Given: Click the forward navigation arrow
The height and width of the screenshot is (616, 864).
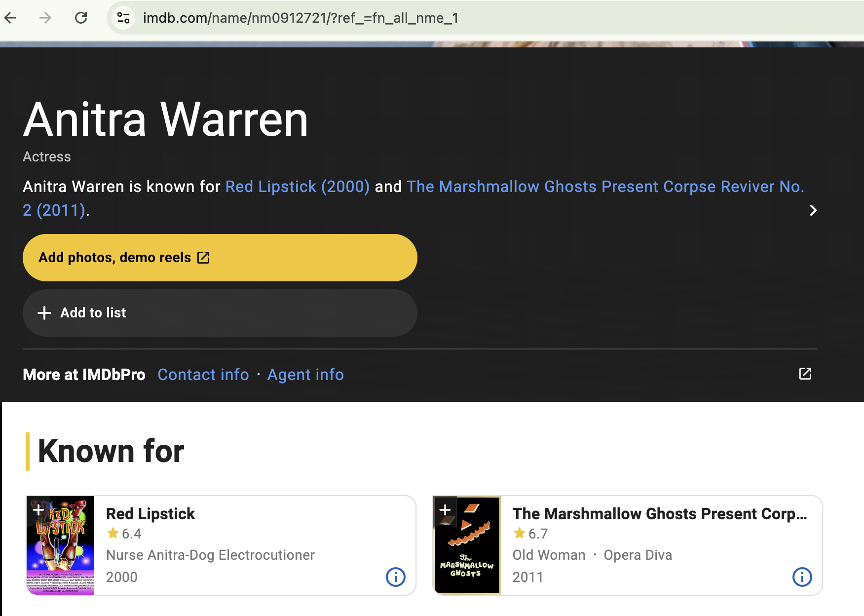Looking at the screenshot, I should [46, 18].
